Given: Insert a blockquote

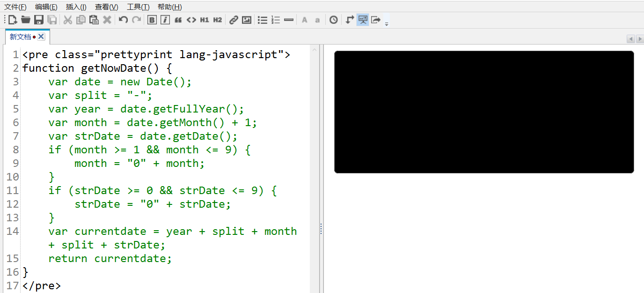Looking at the screenshot, I should click(x=178, y=20).
